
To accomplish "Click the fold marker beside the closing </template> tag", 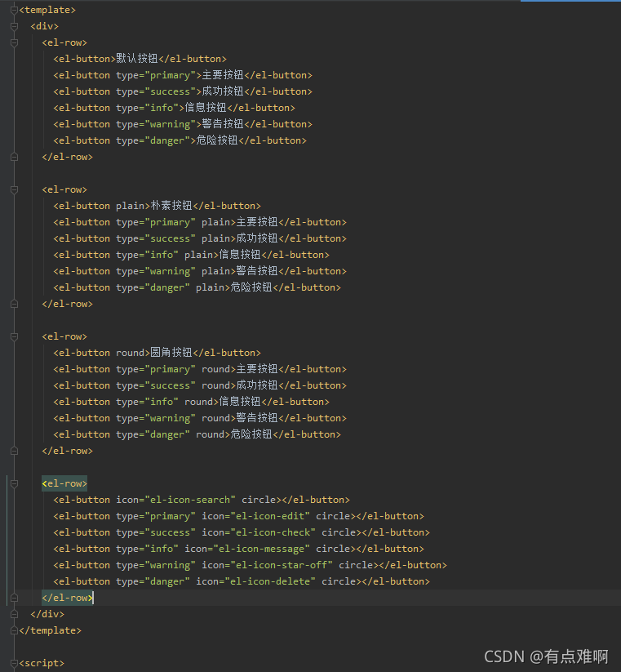I will pos(14,630).
